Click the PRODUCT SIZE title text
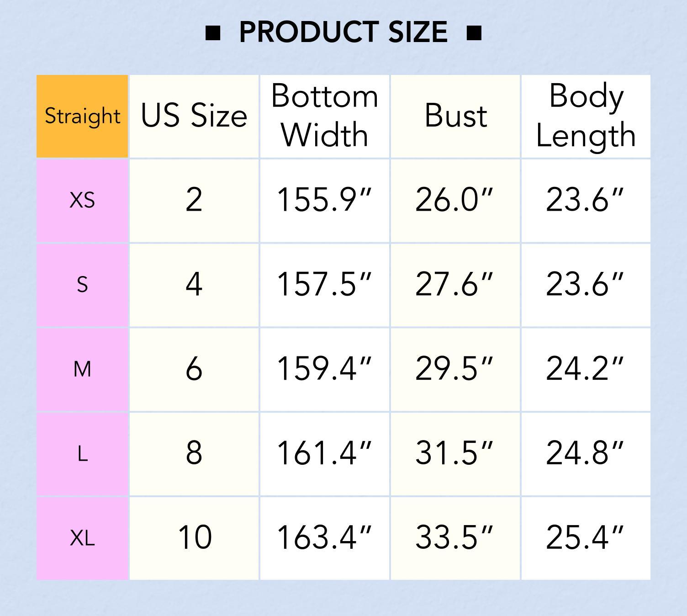Viewport: 687px width, 616px height. coord(343,32)
